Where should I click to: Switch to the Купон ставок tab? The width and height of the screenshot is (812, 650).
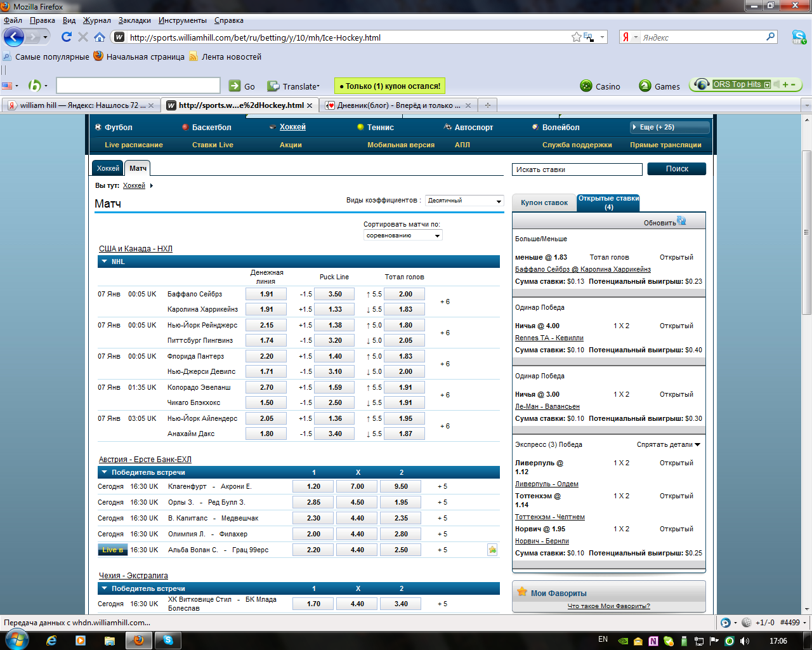tap(544, 203)
